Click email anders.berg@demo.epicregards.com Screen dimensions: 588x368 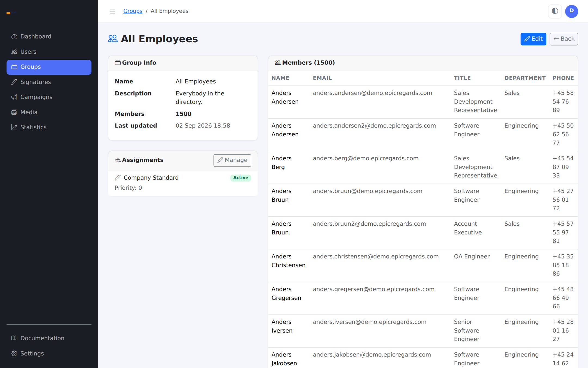coord(366,158)
